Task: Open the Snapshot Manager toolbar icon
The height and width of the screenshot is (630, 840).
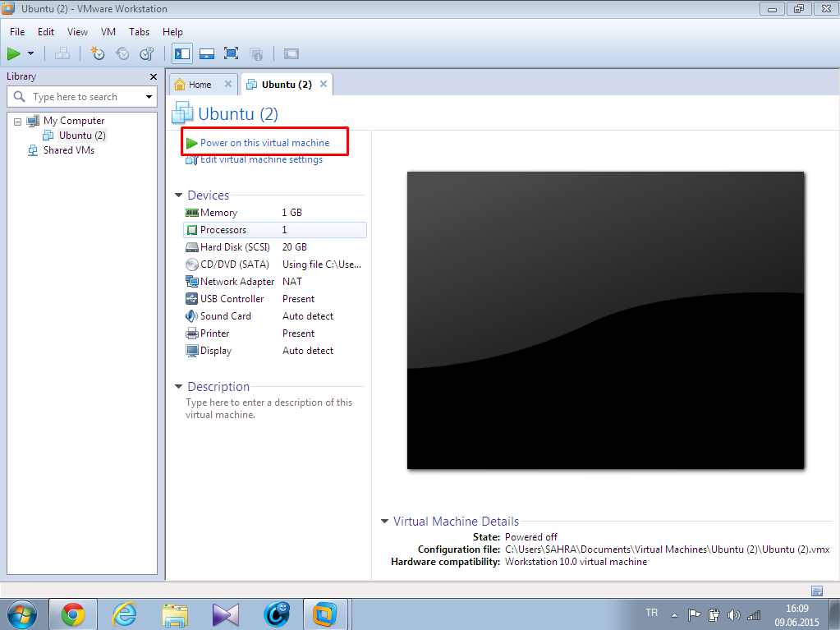Action: [x=147, y=53]
